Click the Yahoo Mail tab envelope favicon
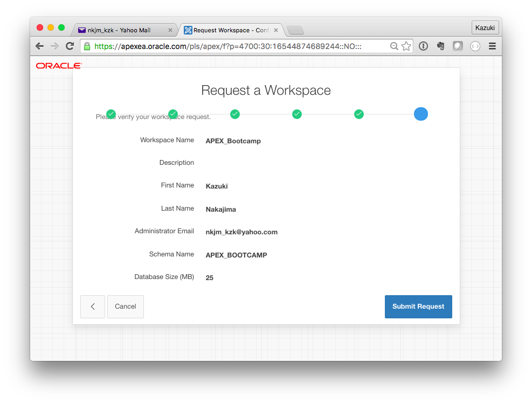532x404 pixels. pos(82,30)
